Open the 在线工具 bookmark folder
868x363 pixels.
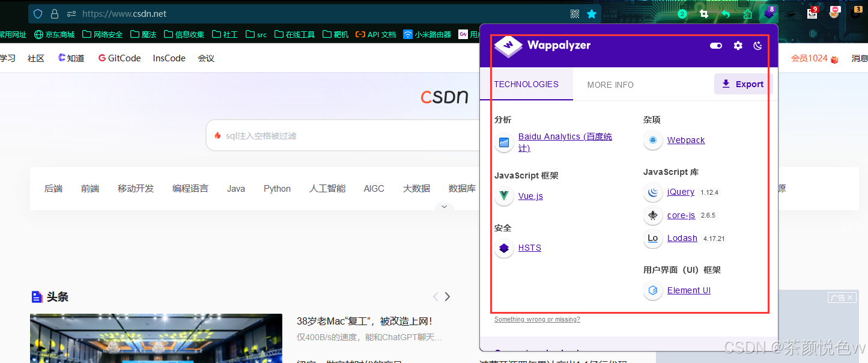click(294, 34)
